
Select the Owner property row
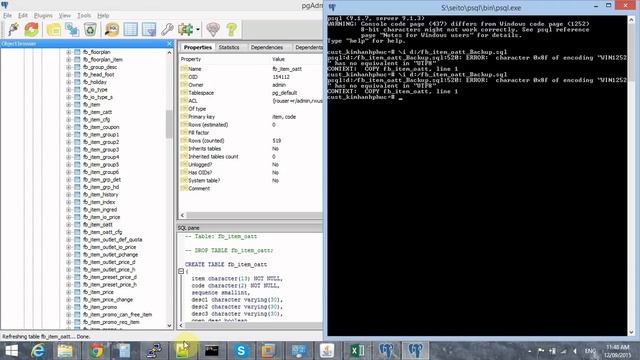coord(251,85)
